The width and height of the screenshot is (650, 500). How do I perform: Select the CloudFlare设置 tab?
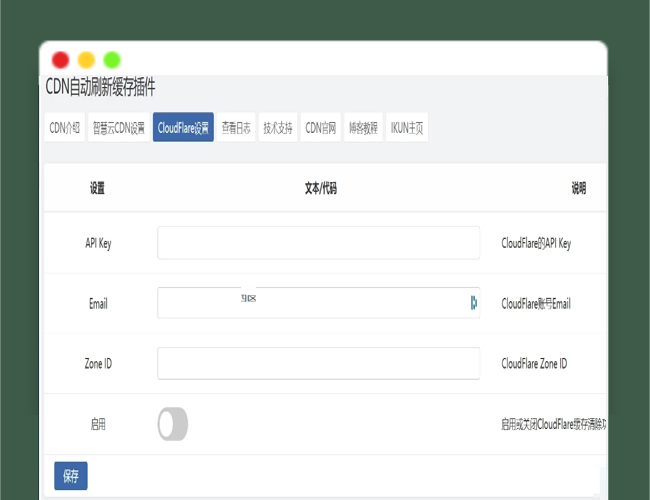183,127
